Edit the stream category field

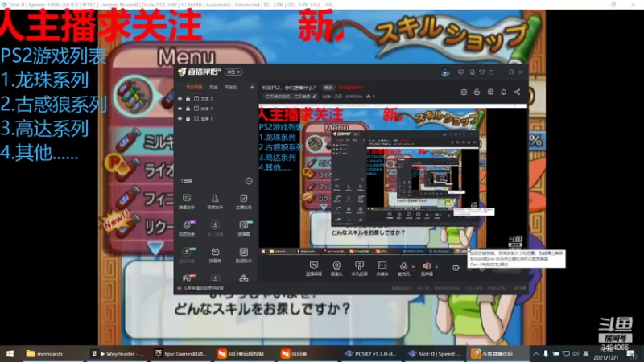291,97
